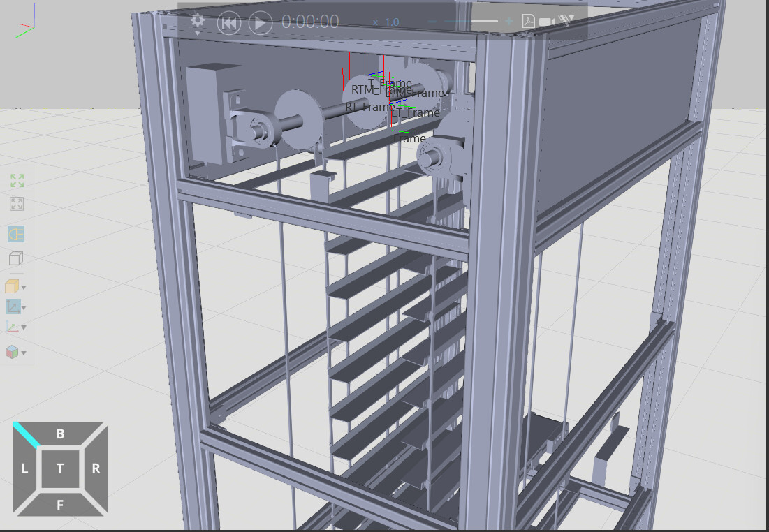Select the Back face on view cube
The width and height of the screenshot is (769, 532).
point(60,434)
